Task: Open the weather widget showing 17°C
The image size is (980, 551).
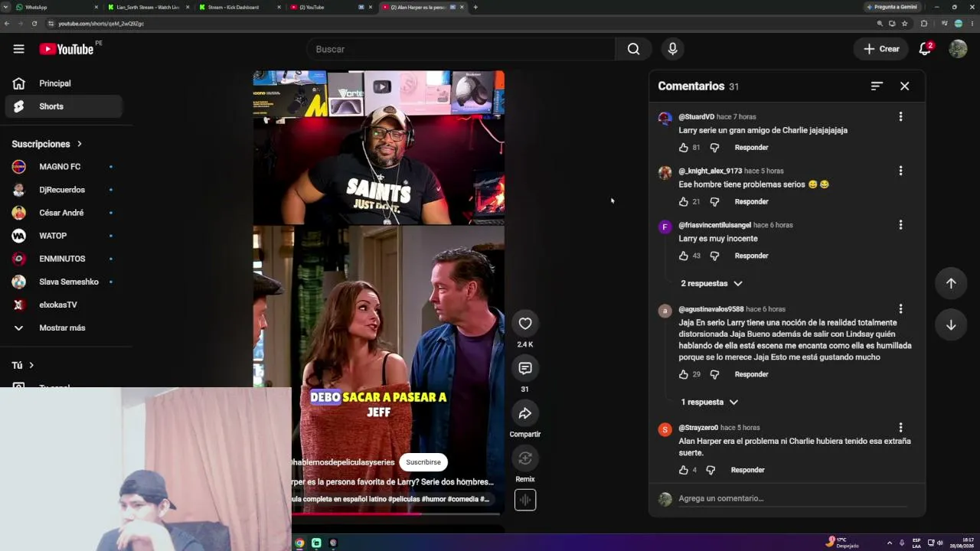Action: pyautogui.click(x=842, y=543)
